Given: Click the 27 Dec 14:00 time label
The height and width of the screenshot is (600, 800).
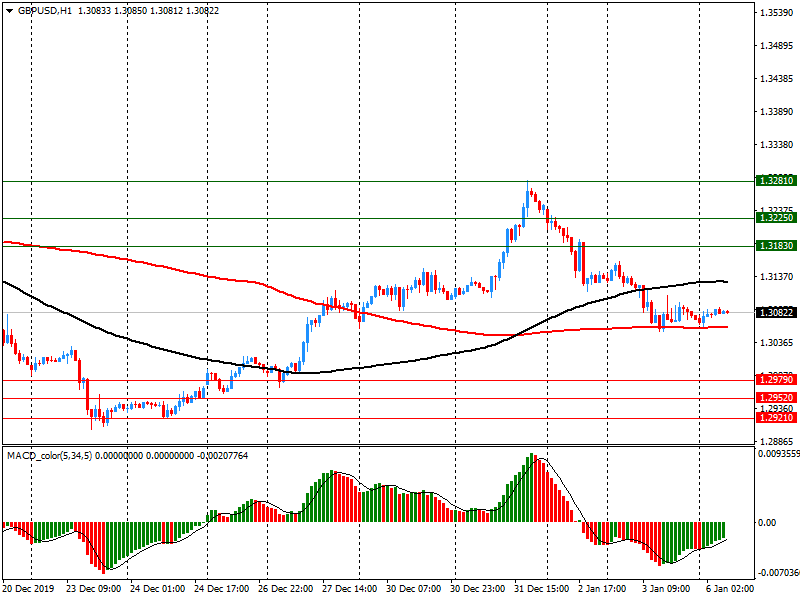Looking at the screenshot, I should pyautogui.click(x=349, y=589).
